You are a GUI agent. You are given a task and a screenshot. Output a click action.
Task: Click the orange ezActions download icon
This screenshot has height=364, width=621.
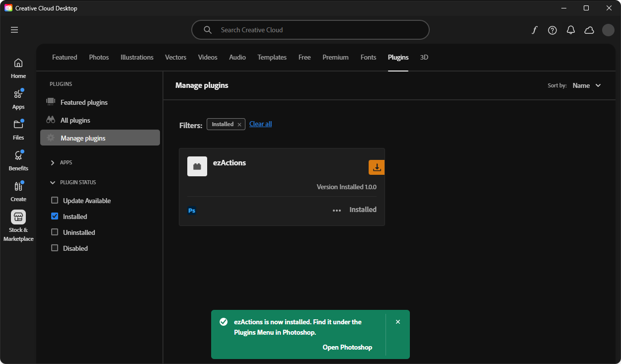click(377, 167)
